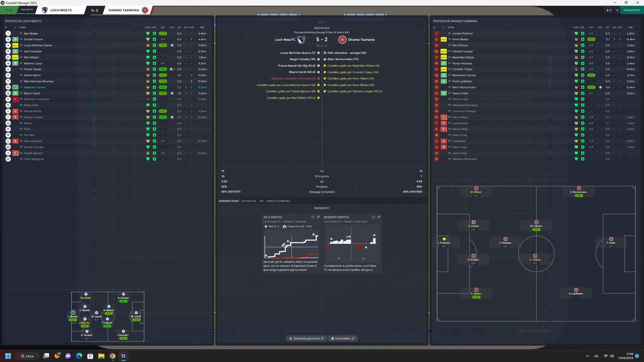Click Eldor Shomurodov's goal ball icon in stats
Screen dimensions: 644x362
[x=600, y=87]
